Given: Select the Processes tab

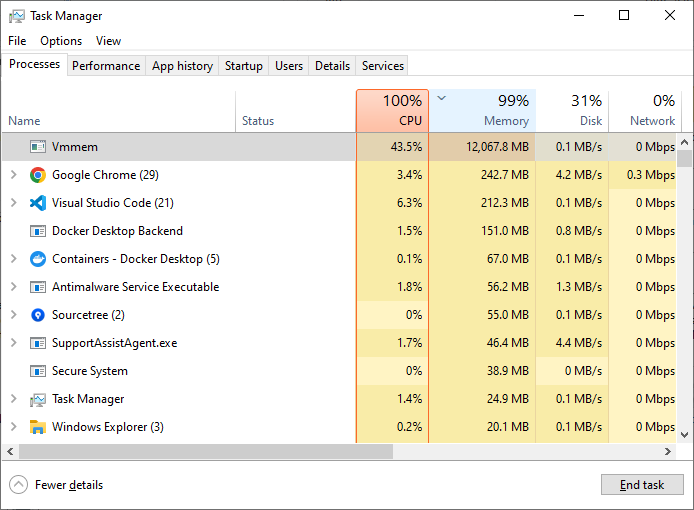Looking at the screenshot, I should pyautogui.click(x=35, y=64).
